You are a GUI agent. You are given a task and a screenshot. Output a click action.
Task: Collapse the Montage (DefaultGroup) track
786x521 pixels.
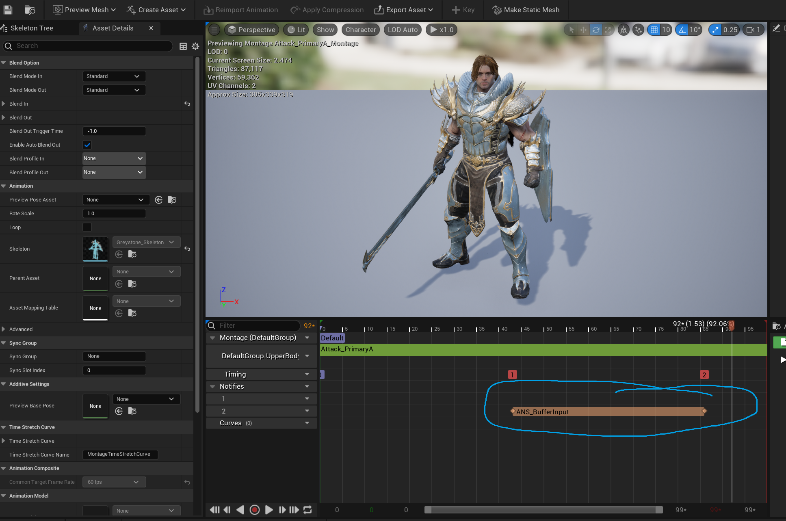213,338
